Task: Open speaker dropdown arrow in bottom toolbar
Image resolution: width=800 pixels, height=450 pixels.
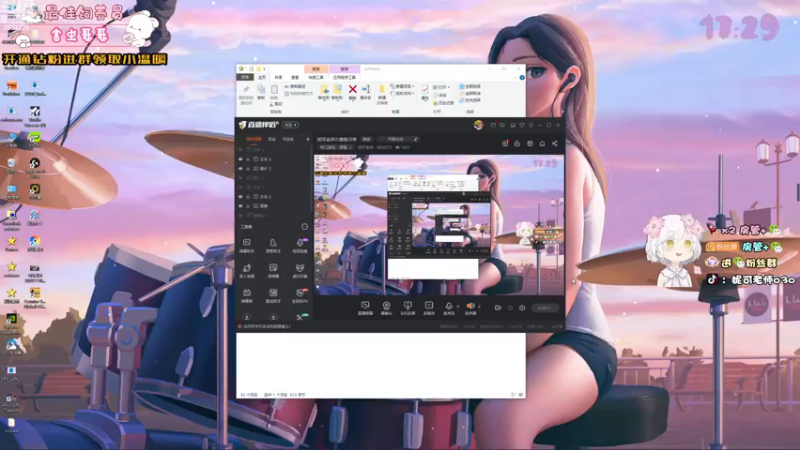Action: (479, 307)
